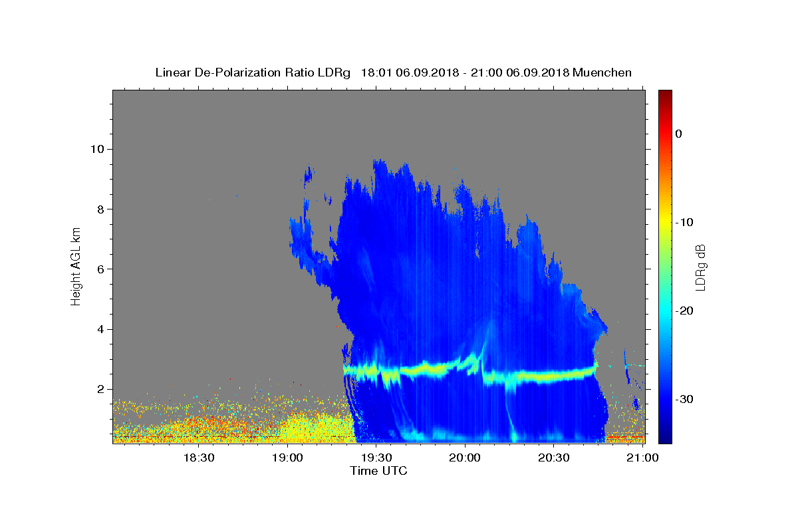Click the yellow-green melting layer band near 20:30
The image size is (798, 532).
click(553, 376)
